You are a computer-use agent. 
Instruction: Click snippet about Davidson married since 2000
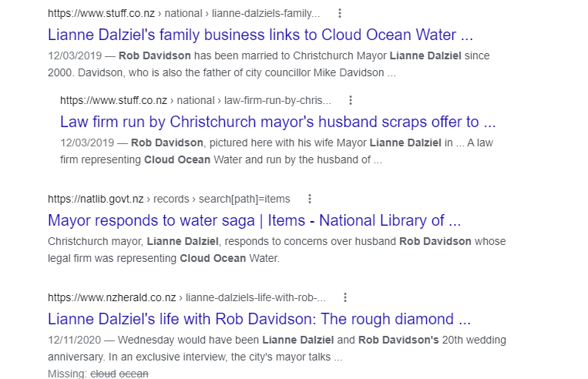(x=268, y=65)
